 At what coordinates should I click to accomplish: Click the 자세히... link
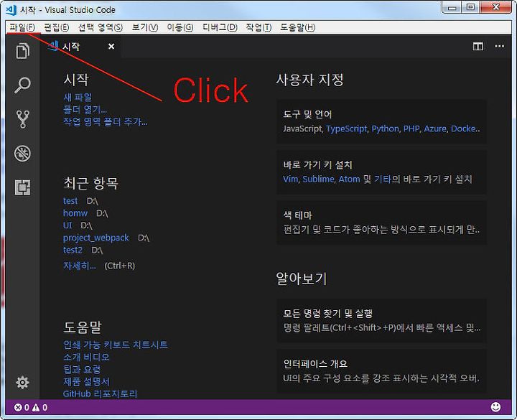80,266
